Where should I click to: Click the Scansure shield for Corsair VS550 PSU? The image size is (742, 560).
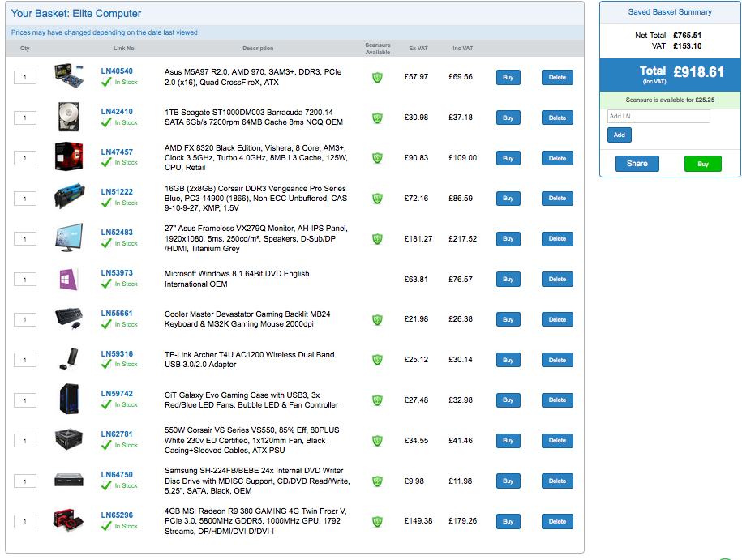click(x=377, y=441)
